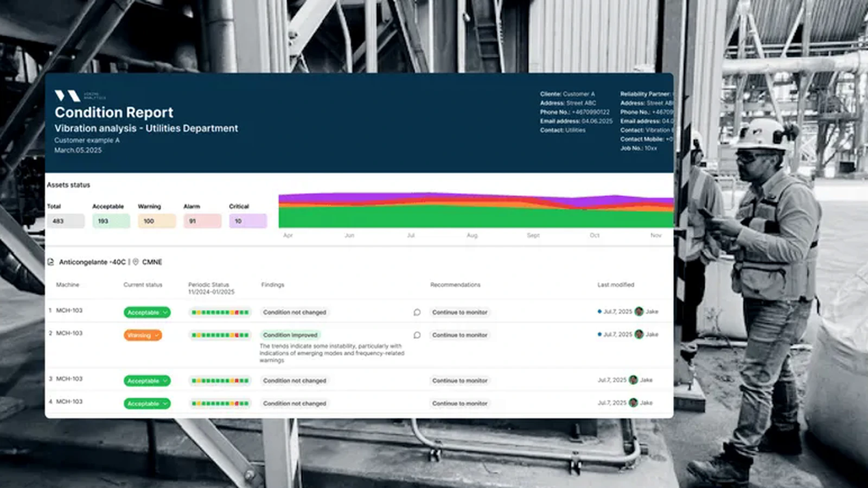This screenshot has height=488, width=868.
Task: Click the periodic status color bar in row 2
Action: click(220, 335)
